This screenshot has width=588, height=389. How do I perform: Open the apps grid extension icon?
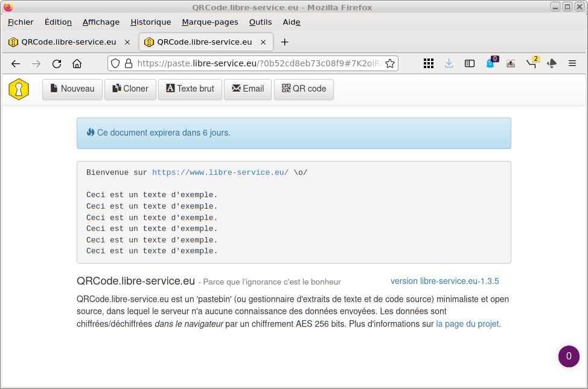click(428, 63)
